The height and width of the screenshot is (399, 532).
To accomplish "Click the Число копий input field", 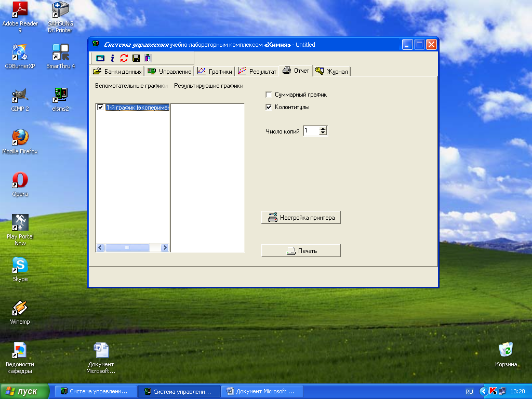I will click(x=311, y=130).
